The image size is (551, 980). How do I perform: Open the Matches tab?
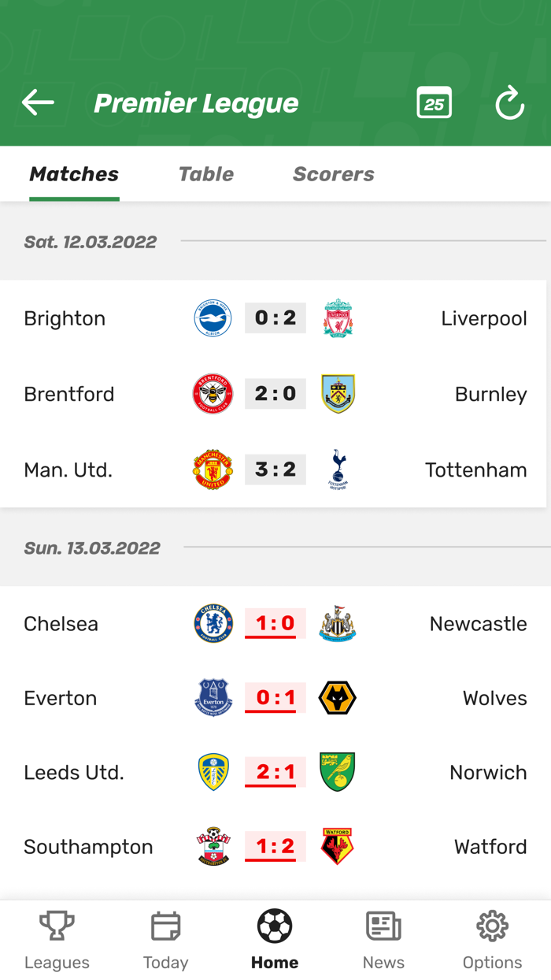coord(73,174)
